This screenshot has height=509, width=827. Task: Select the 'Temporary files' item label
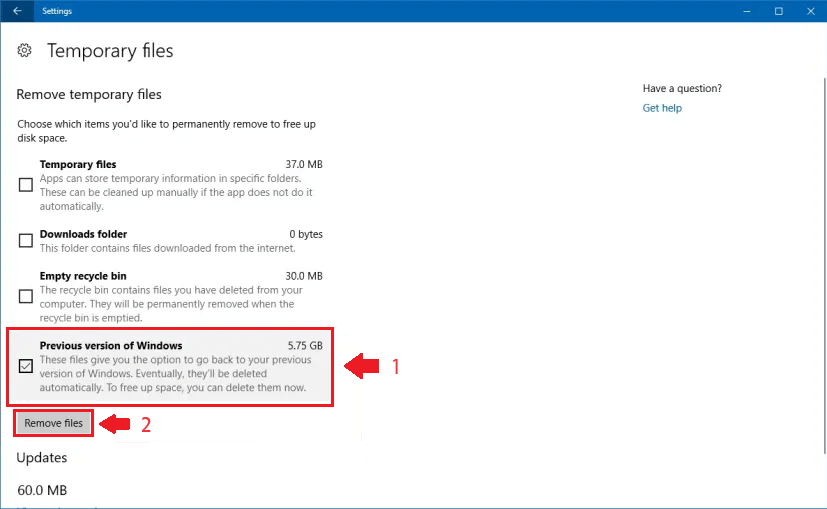coord(78,165)
